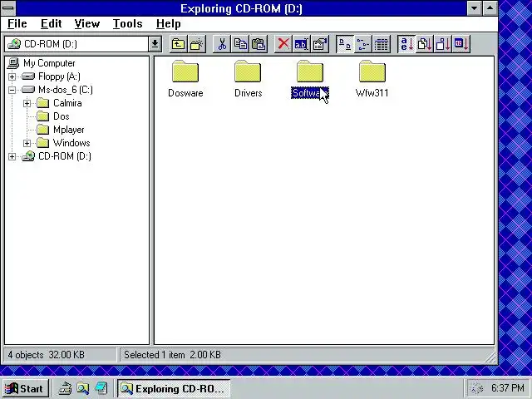Delete selected item with red X
Viewport: 532px width, 399px height.
(x=283, y=44)
